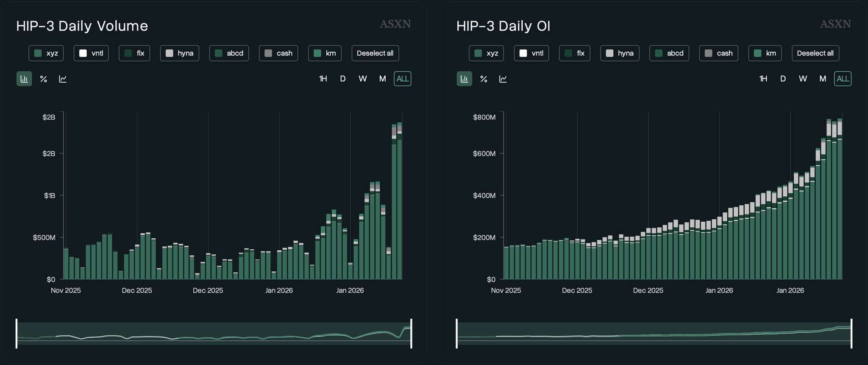
Task: Select bar chart view in Daily Volume panel
Action: coord(24,79)
